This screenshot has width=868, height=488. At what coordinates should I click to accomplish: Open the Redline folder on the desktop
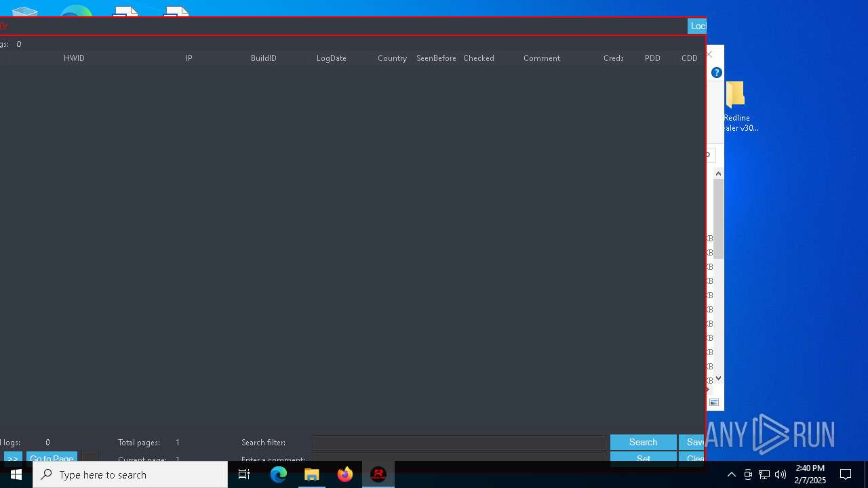pyautogui.click(x=736, y=106)
